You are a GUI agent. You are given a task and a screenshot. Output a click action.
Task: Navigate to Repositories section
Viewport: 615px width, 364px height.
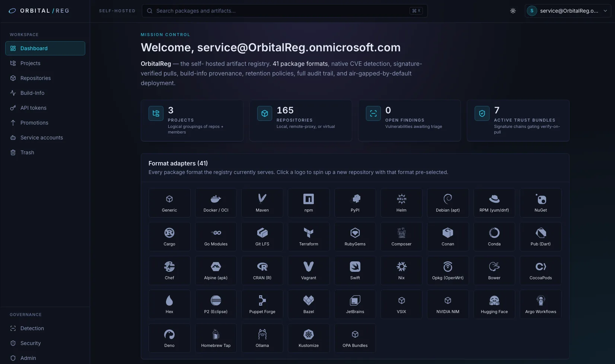coord(45,78)
